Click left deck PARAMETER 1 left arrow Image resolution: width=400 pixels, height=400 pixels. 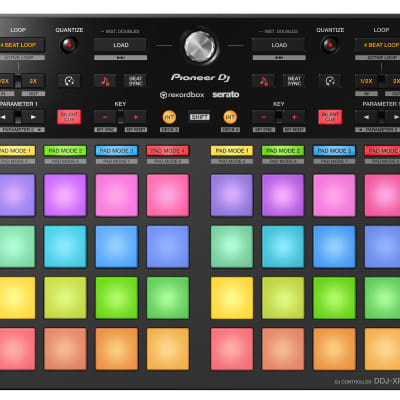(6, 117)
